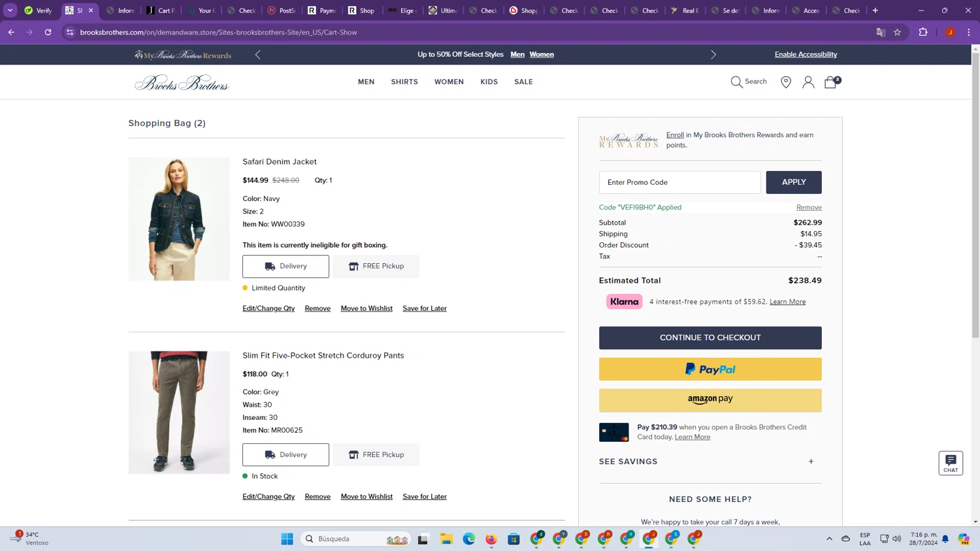Show hidden system tray icons

(829, 539)
